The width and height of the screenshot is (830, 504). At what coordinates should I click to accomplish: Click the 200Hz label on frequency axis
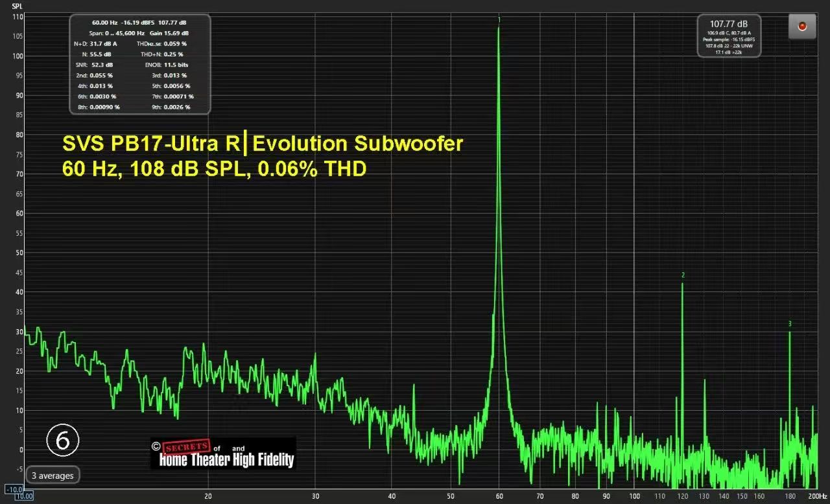(x=816, y=496)
